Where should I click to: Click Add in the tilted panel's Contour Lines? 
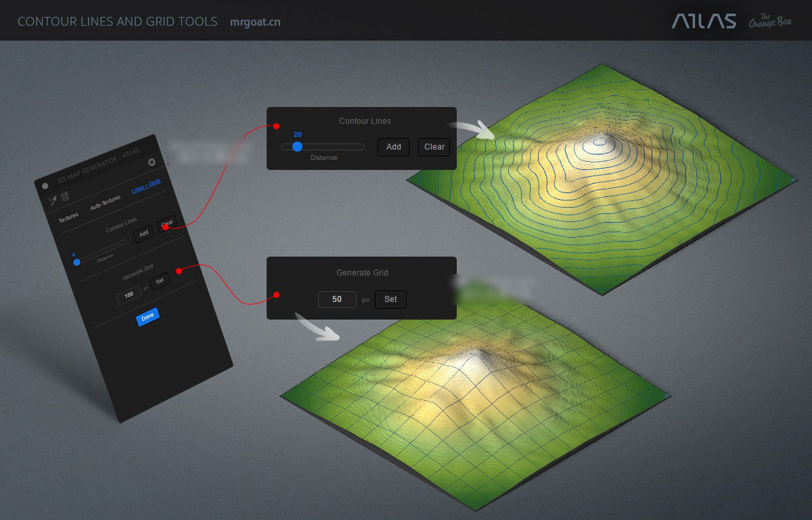click(x=143, y=234)
